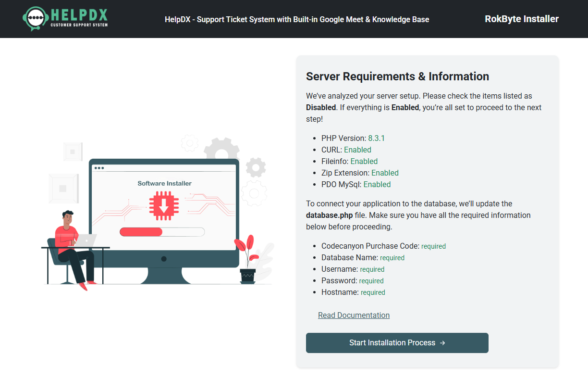Click the RokByte Installer title

point(522,19)
